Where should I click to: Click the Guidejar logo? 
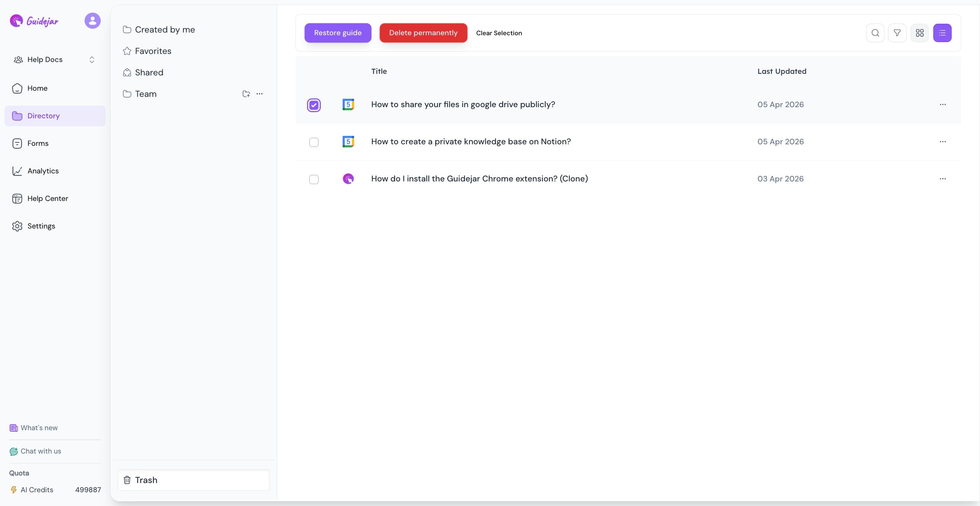click(34, 21)
